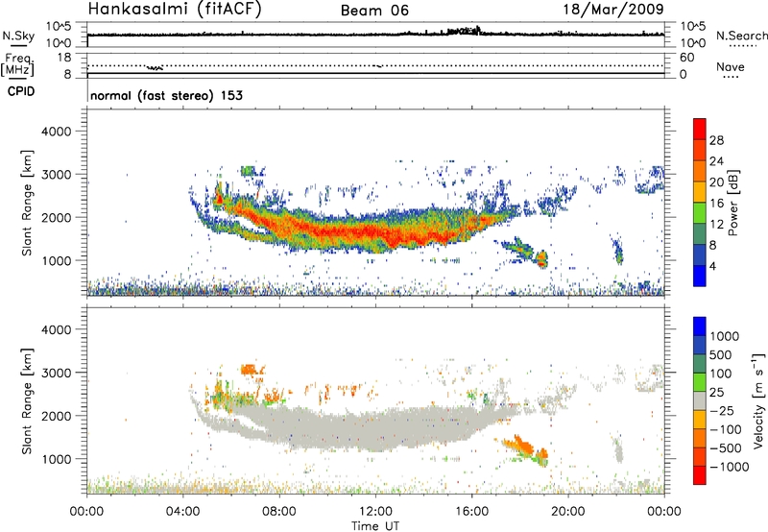
Task: Click the small power echo near 22:00 UT
Action: [618, 251]
